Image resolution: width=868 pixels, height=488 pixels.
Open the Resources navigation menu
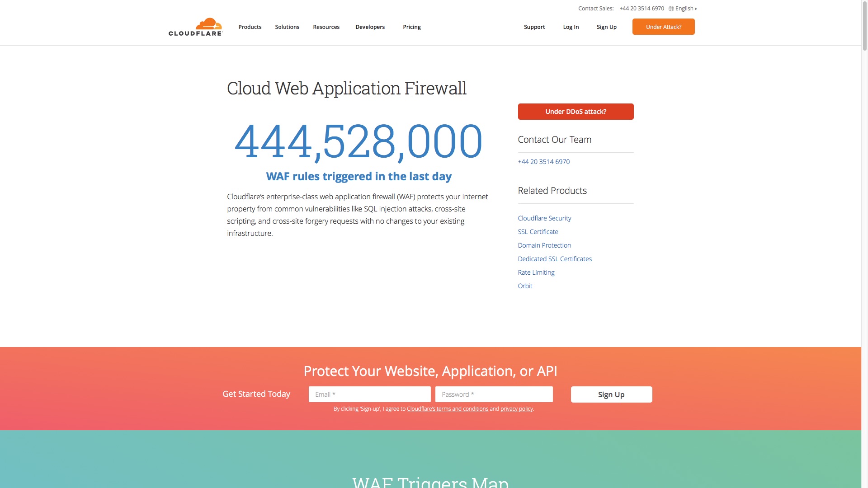(x=326, y=27)
